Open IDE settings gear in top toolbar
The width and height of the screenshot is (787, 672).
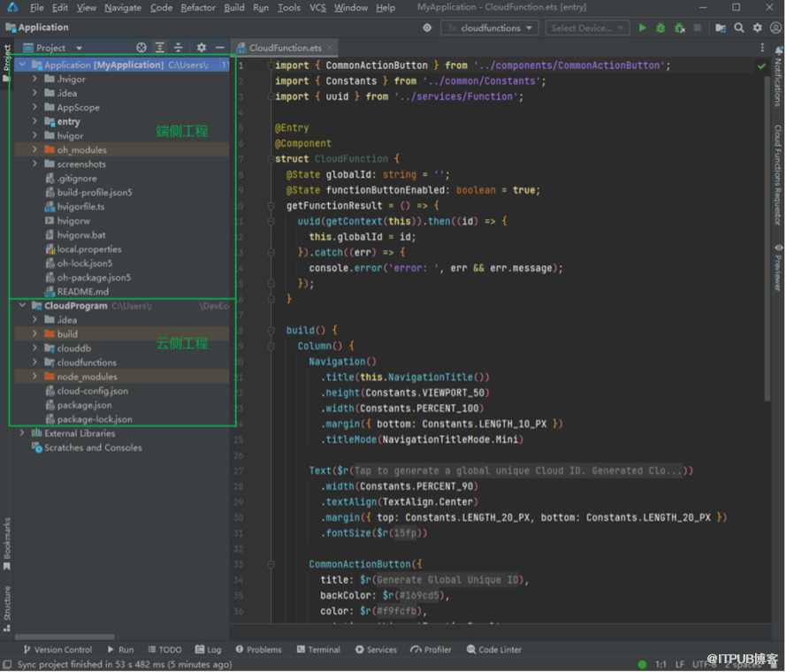758,28
